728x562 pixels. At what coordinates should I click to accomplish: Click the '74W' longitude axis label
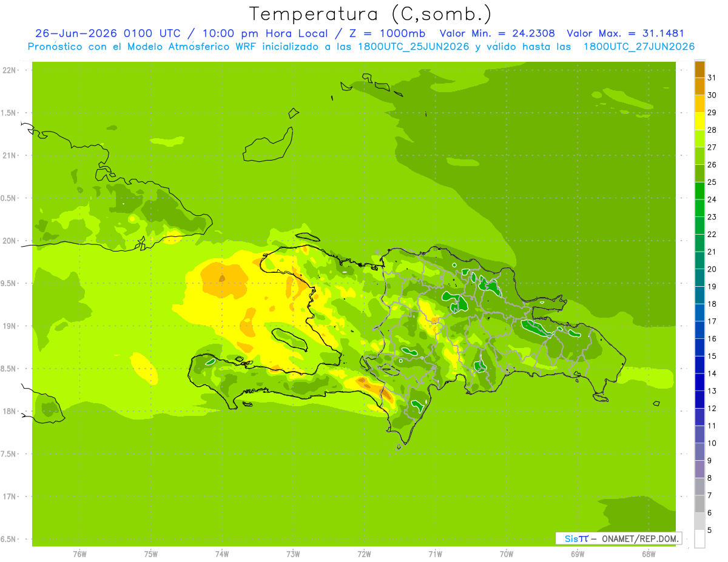tap(222, 554)
